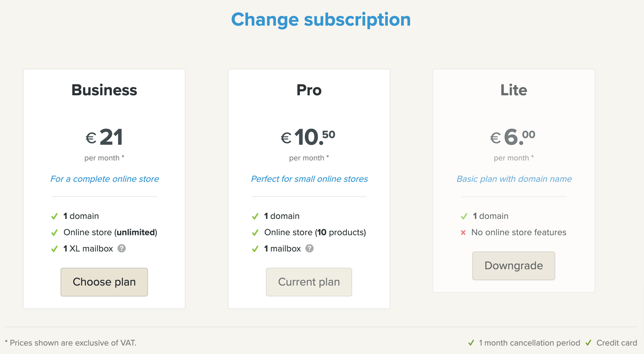644x354 pixels.
Task: Click the Pro plan title
Action: (309, 90)
